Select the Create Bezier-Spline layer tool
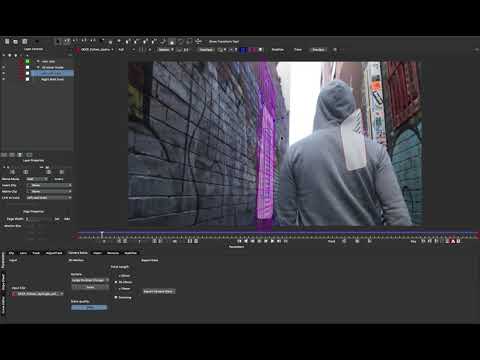This screenshot has height=360, width=480. [x=145, y=41]
